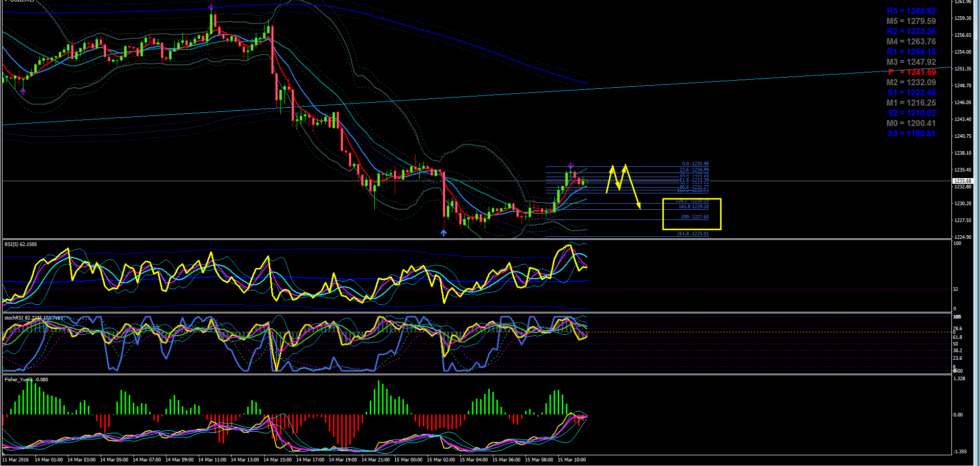Screen dimensions: 980x466
Task: Select the M4 = 1263.76 pivot label
Action: [x=911, y=42]
